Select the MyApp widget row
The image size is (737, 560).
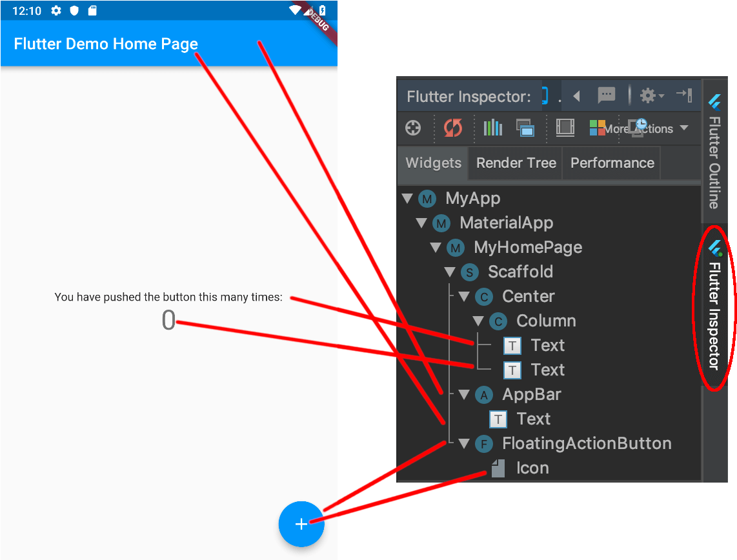(549, 198)
